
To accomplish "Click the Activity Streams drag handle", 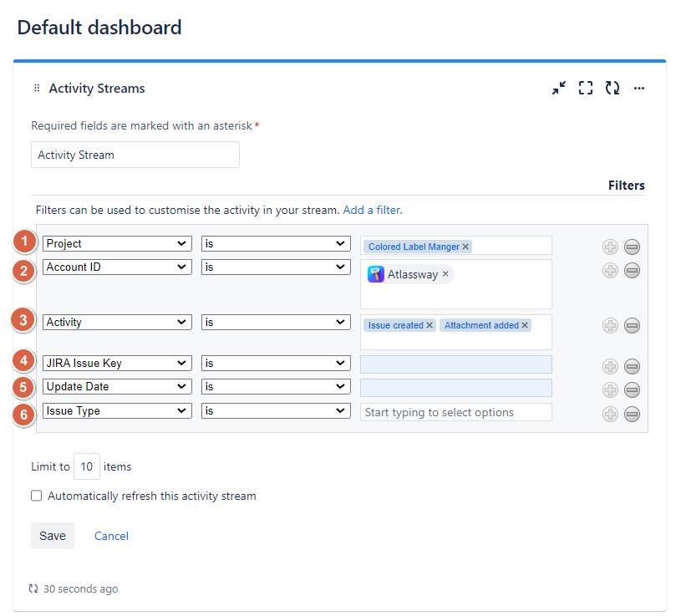I will (35, 88).
